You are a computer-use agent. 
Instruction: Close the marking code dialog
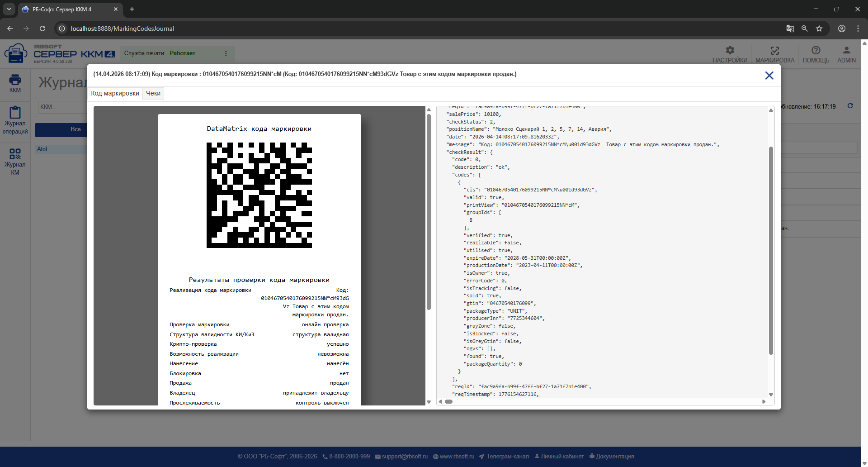coord(769,76)
